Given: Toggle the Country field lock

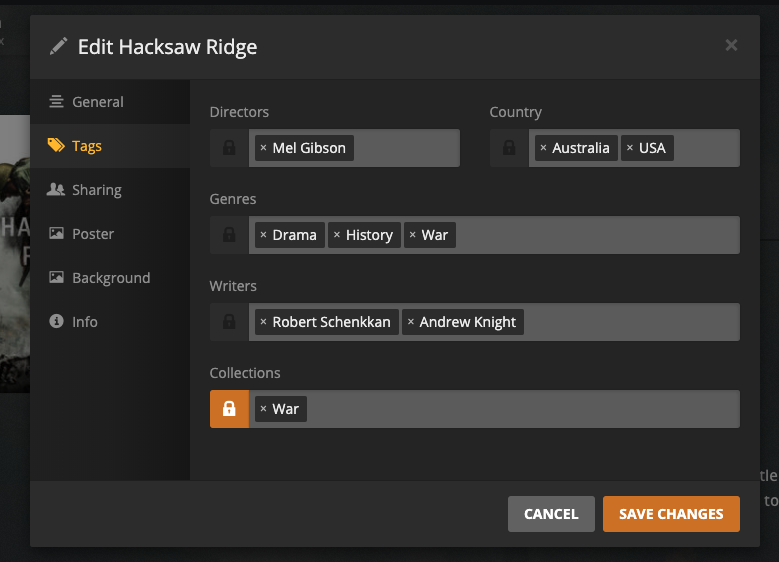Looking at the screenshot, I should pos(509,148).
